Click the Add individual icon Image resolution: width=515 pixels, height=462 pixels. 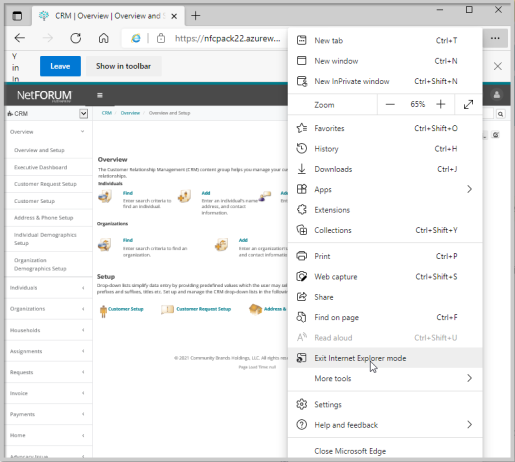[x=184, y=196]
